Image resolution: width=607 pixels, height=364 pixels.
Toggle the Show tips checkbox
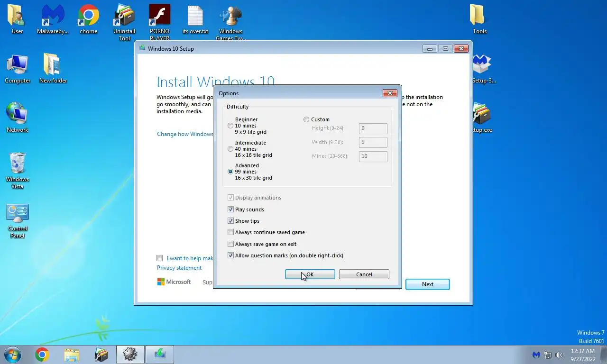pos(230,221)
